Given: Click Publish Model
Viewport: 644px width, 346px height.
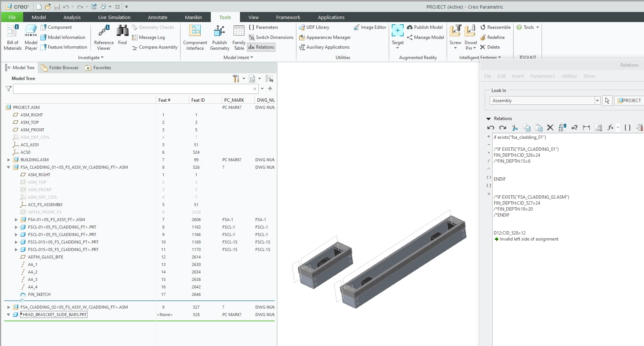Looking at the screenshot, I should 425,27.
